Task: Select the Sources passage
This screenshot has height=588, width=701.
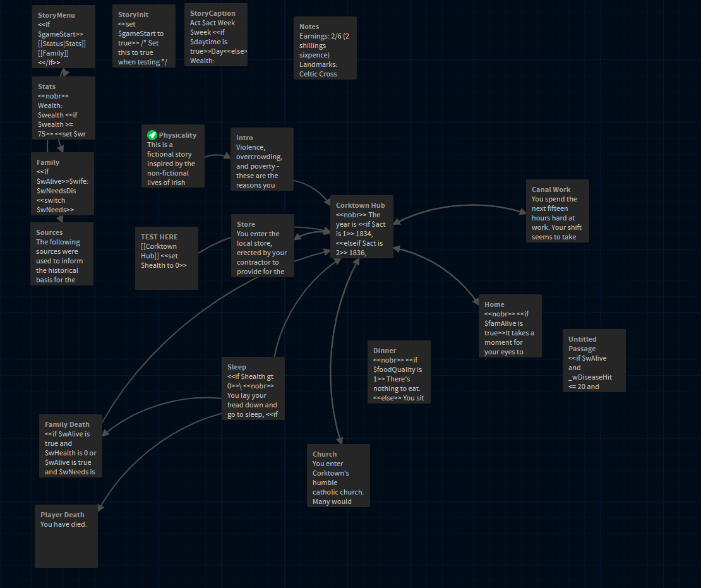Action: point(62,254)
